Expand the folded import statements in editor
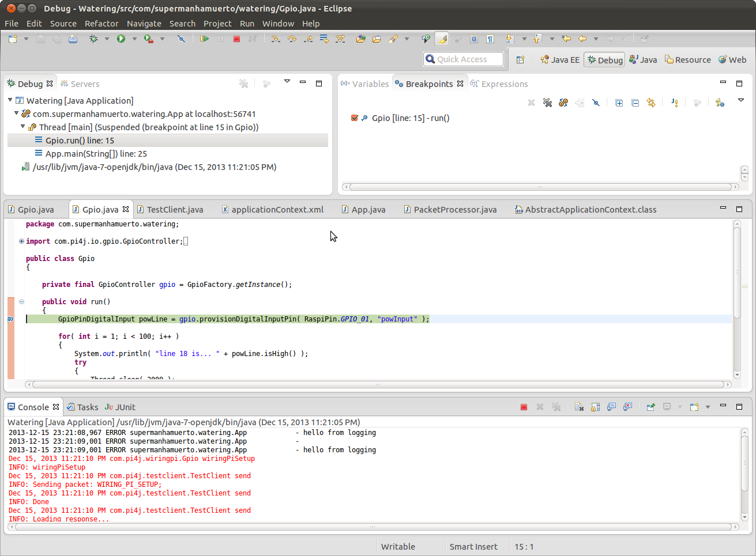Image resolution: width=756 pixels, height=556 pixels. [21, 241]
